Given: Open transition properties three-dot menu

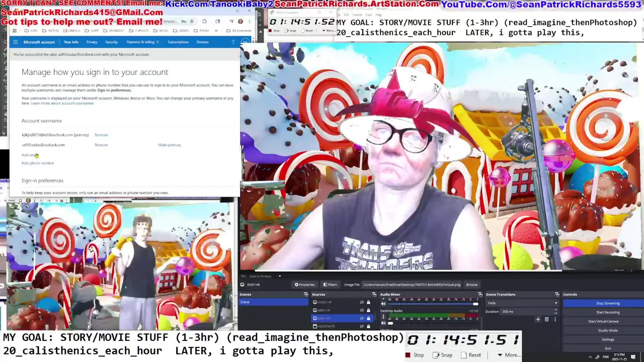Looking at the screenshot, I should pos(555,319).
